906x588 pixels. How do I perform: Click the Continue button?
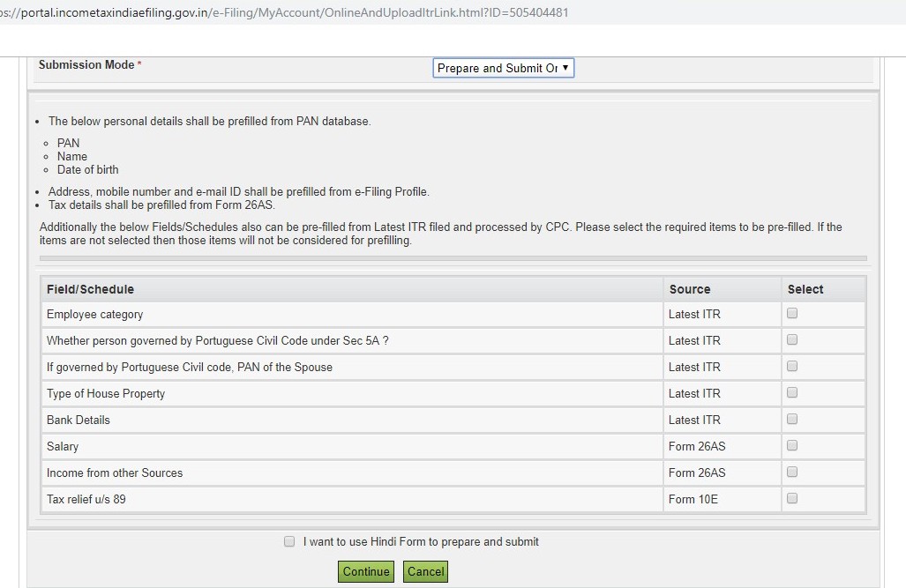pos(366,572)
